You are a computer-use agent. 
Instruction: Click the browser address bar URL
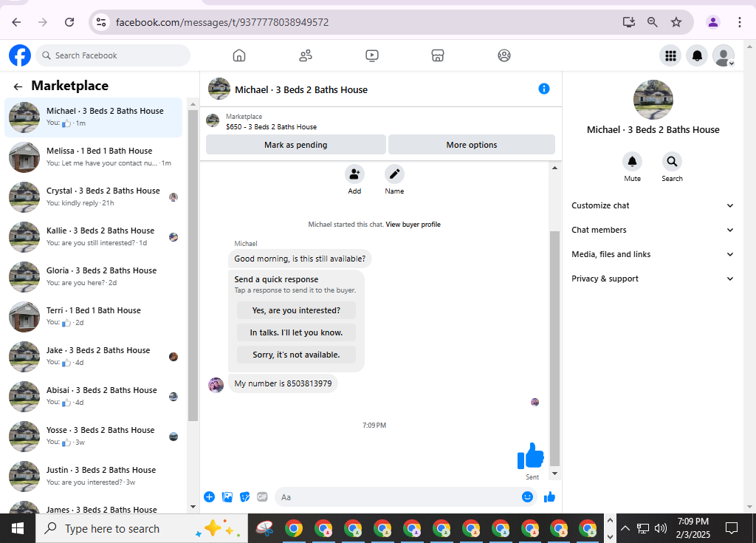click(x=222, y=22)
